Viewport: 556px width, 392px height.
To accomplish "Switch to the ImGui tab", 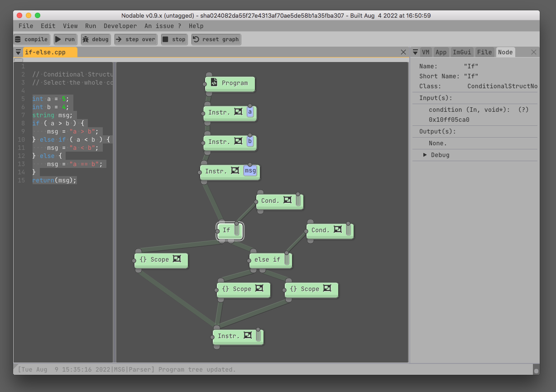I will point(462,53).
